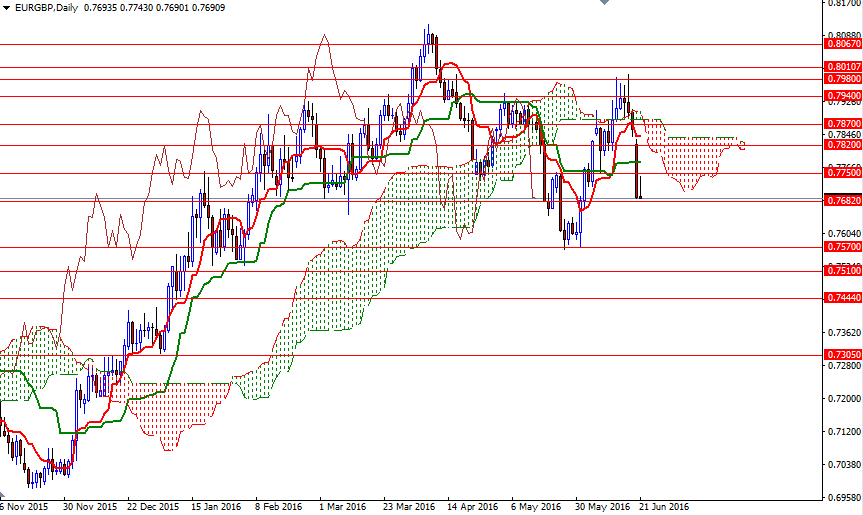Click the 1 Mar 2016 date label
The height and width of the screenshot is (515, 863).
342,507
